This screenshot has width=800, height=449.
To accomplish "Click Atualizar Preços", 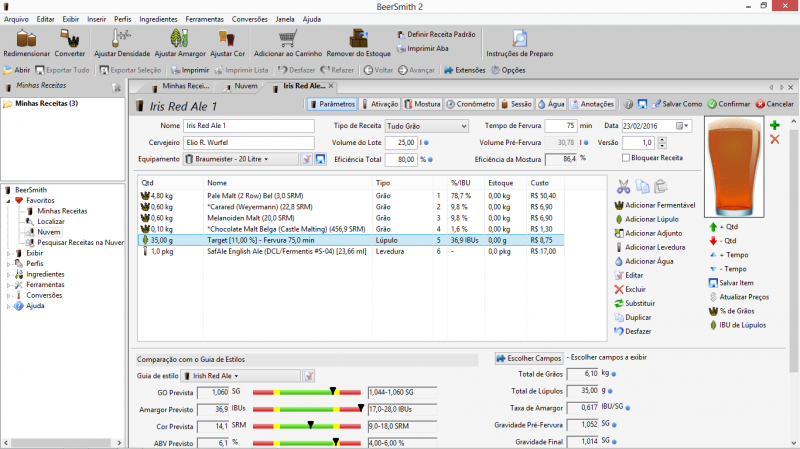I will pyautogui.click(x=739, y=297).
